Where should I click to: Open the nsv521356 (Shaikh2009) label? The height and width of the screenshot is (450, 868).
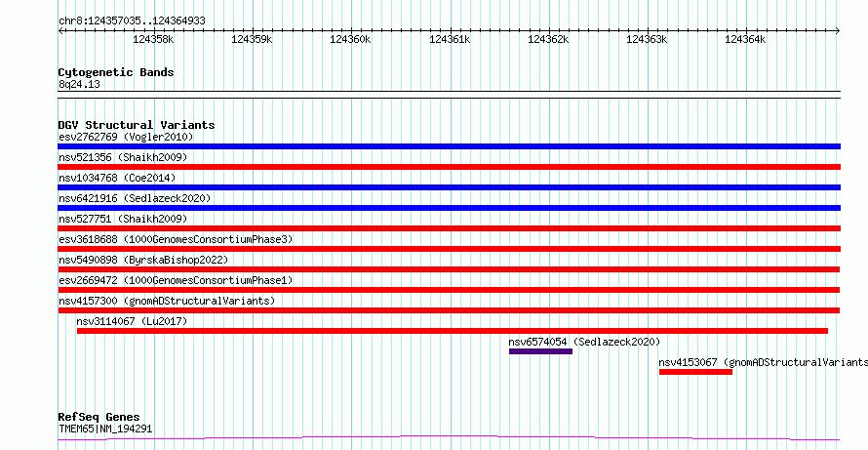pyautogui.click(x=123, y=157)
